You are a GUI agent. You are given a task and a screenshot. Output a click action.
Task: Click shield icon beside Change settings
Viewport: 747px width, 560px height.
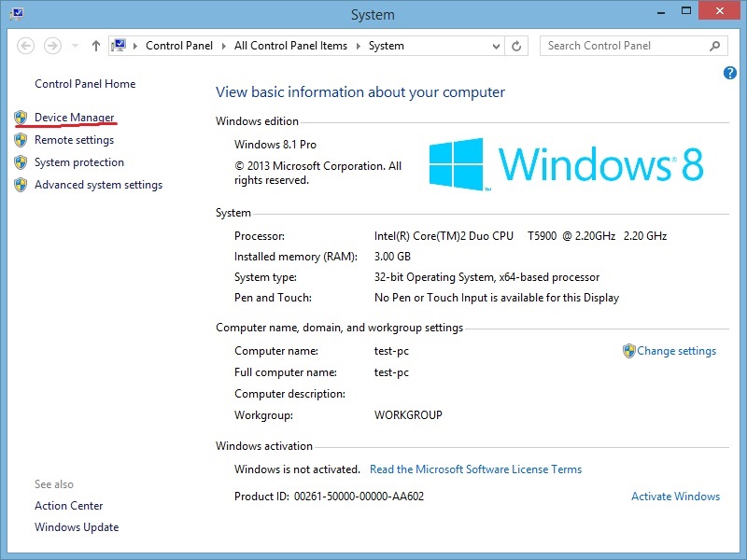(628, 351)
